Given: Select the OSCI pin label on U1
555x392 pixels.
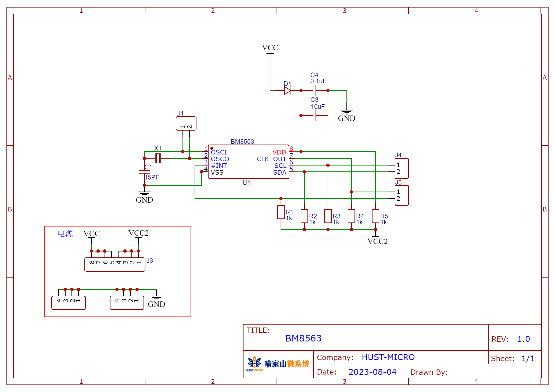Looking at the screenshot, I should [x=219, y=152].
